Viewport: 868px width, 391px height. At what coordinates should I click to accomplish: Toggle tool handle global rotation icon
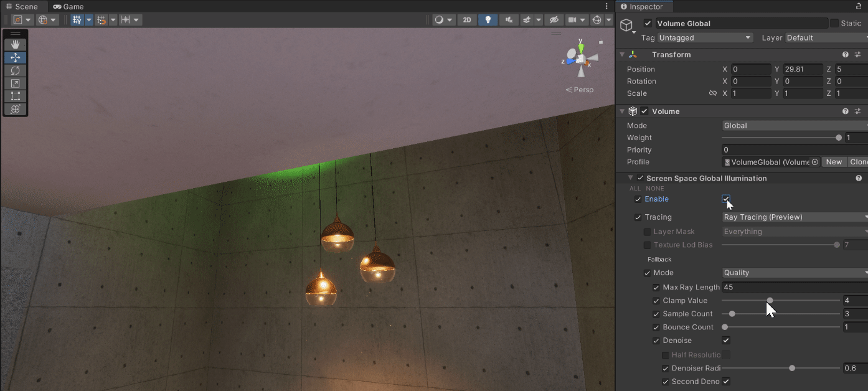43,20
